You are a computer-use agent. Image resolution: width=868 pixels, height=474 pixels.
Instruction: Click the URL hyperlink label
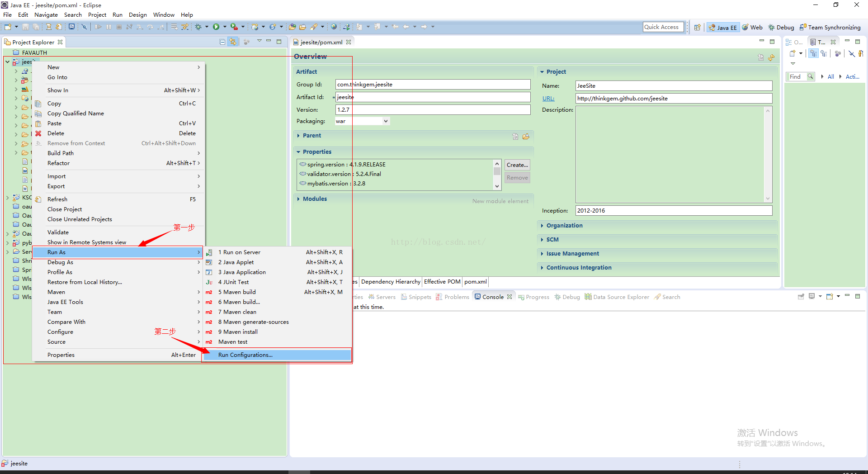(548, 99)
